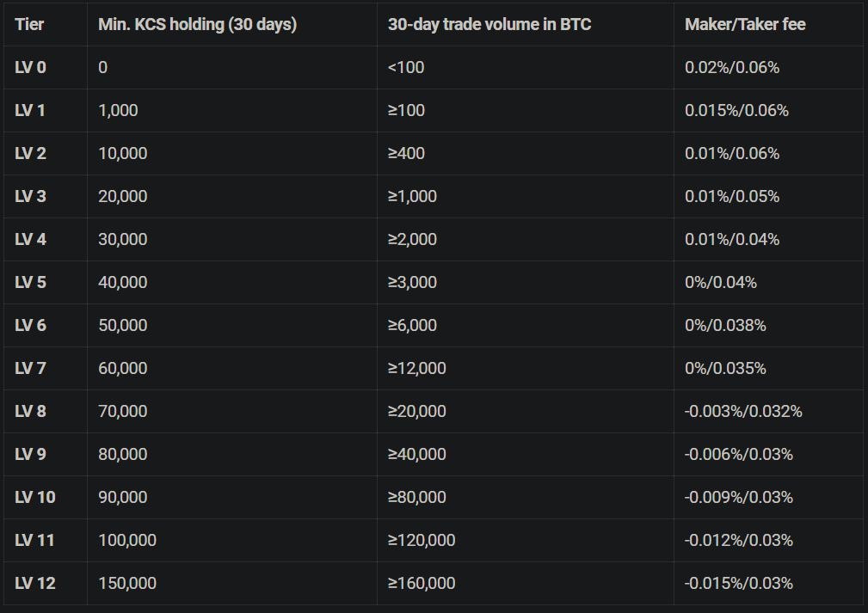Click the 0.015%/0.06% fee value
The image size is (868, 613).
pos(736,111)
